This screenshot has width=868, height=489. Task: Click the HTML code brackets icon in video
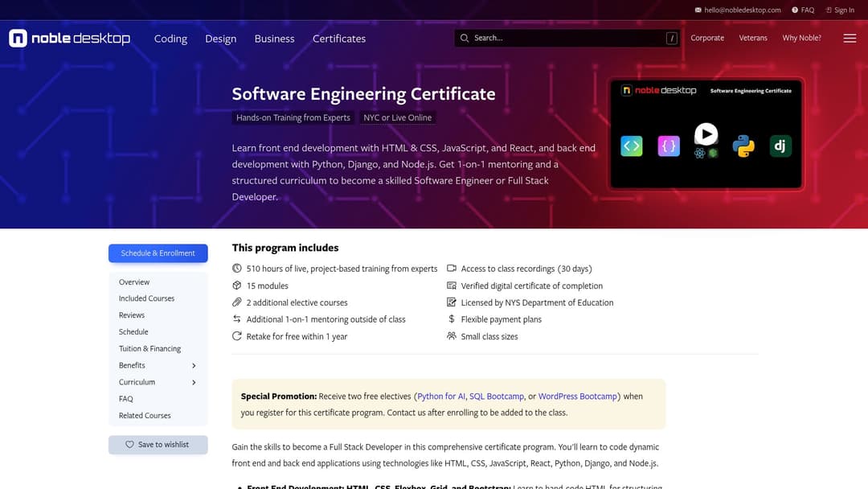point(632,146)
